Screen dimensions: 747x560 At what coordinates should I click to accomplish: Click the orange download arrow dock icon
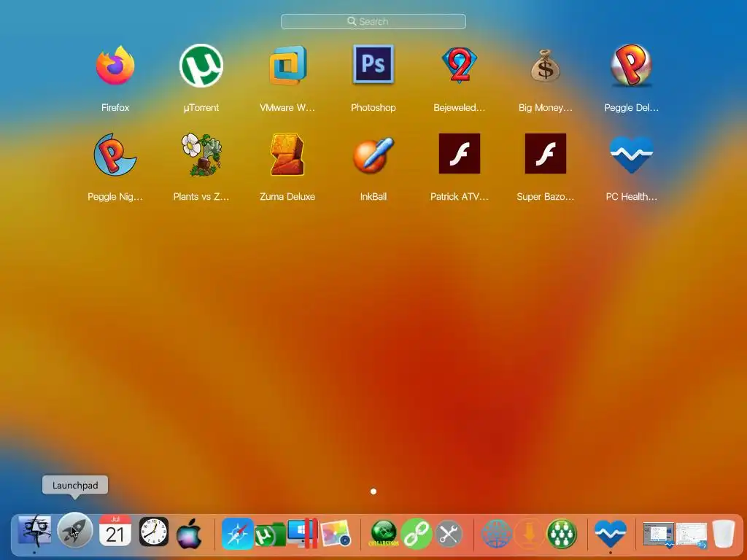pos(529,534)
